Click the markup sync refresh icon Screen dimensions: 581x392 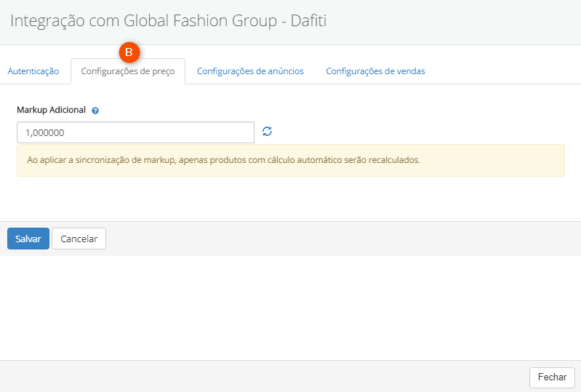(267, 132)
